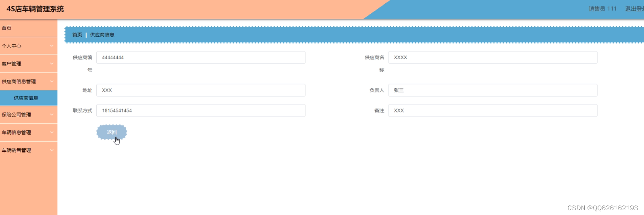Screen dimensions: 644x215
Task: Click the 联系方式 field label
Action: (83, 111)
